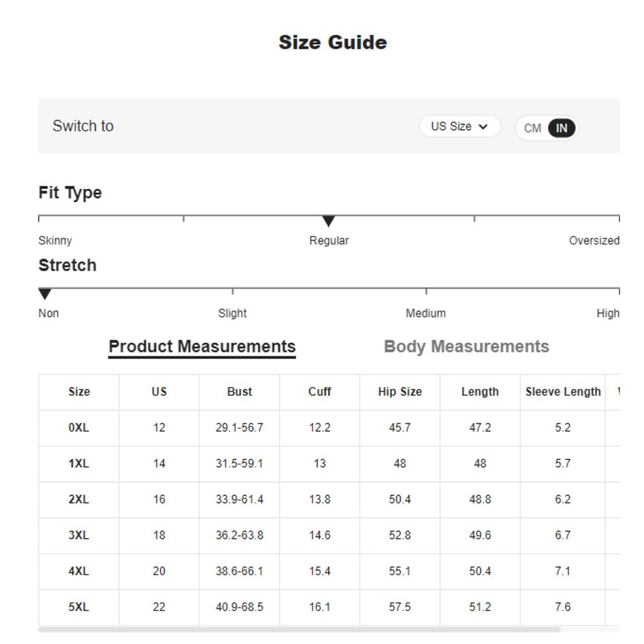Click the Medium label on Stretch scale
The height and width of the screenshot is (644, 644).
pyautogui.click(x=426, y=314)
